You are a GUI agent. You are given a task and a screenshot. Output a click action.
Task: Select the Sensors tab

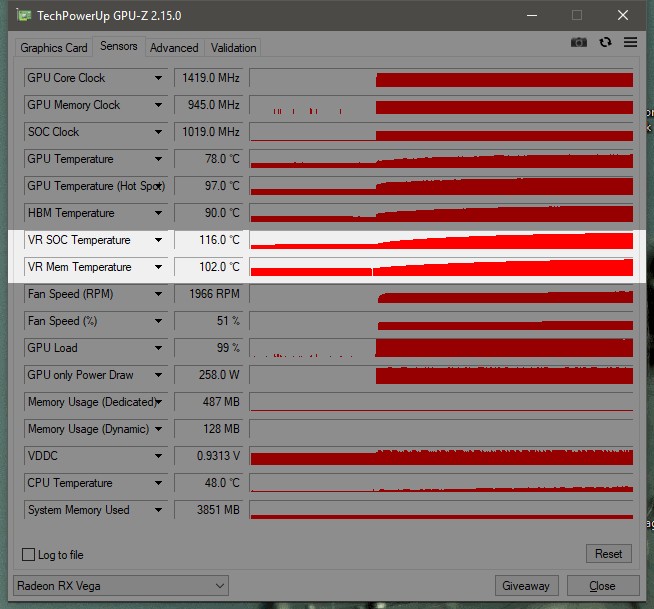point(119,46)
